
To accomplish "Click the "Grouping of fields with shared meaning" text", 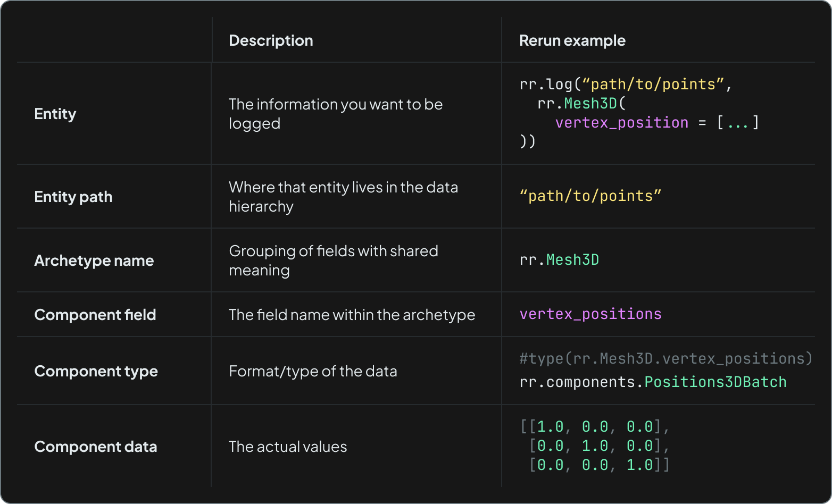I will pyautogui.click(x=333, y=260).
